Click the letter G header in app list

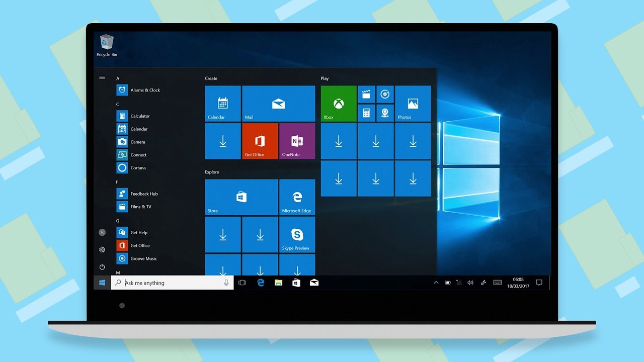[118, 221]
